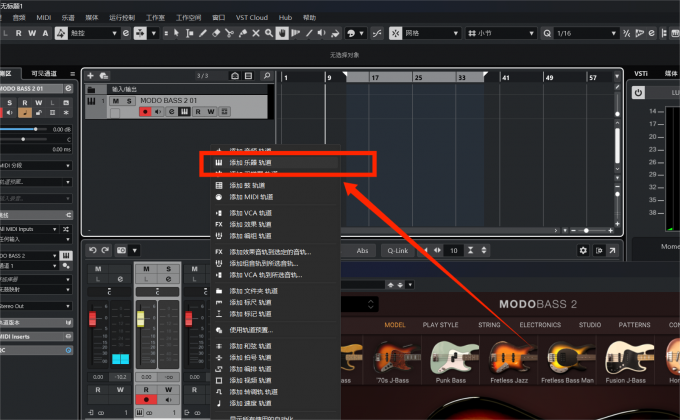
Task: Open the VSTi tab in right zone
Action: [x=641, y=73]
